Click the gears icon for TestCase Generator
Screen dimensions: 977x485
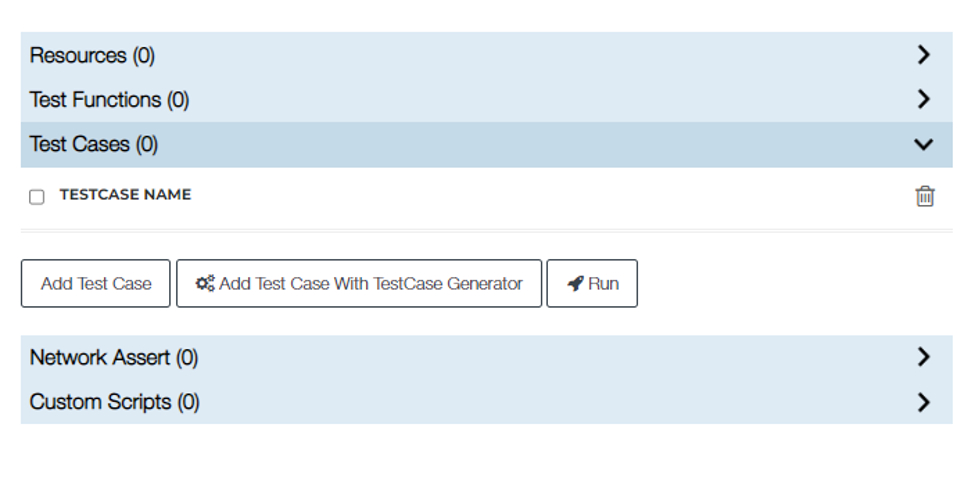click(205, 284)
